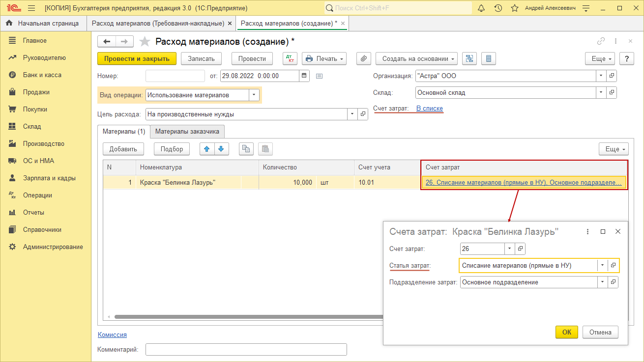Open Цель расхода open-form icon

[x=363, y=114]
